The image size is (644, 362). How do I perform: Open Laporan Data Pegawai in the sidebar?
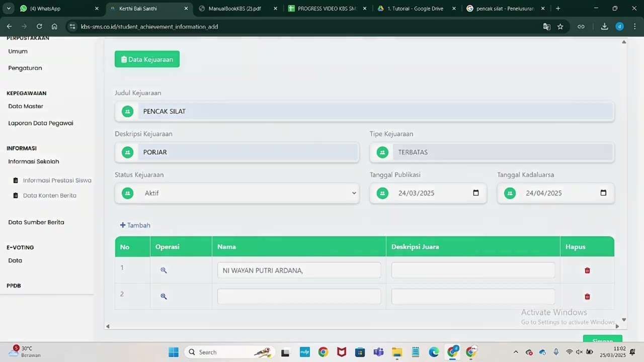point(41,123)
